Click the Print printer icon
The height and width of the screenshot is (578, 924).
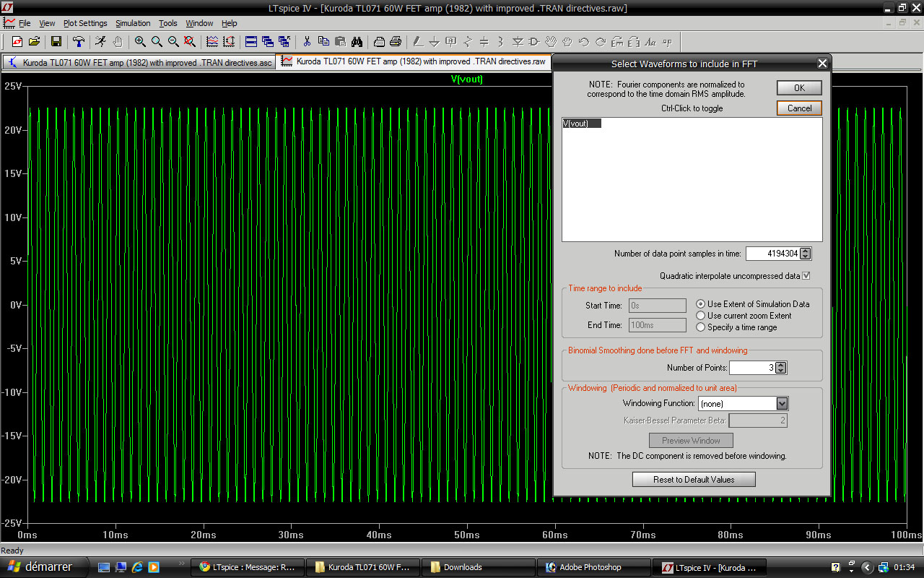coord(396,42)
